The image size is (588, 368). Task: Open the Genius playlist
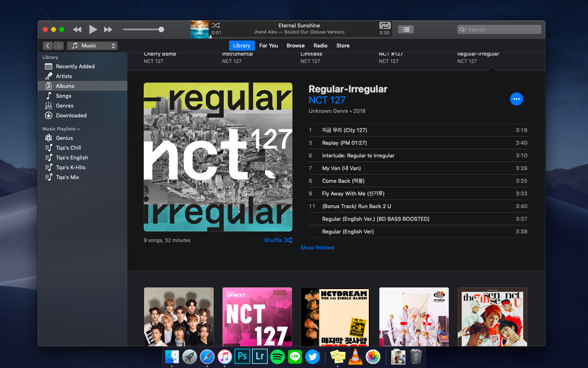click(x=82, y=138)
